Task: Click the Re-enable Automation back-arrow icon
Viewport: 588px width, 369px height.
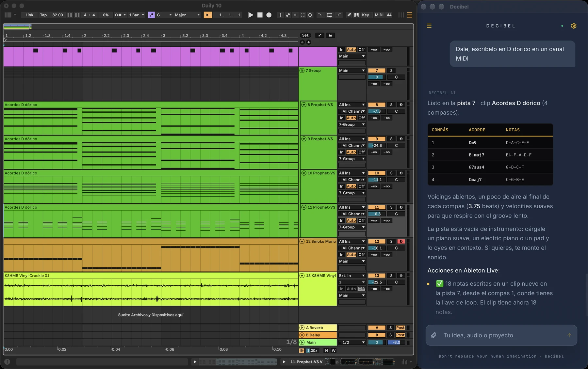Action: pyautogui.click(x=295, y=15)
